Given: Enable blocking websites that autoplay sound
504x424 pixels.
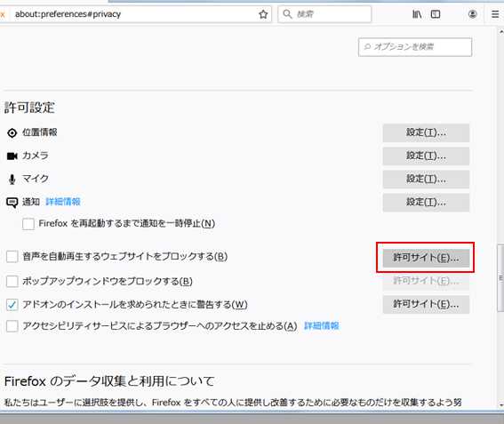Looking at the screenshot, I should (x=12, y=257).
